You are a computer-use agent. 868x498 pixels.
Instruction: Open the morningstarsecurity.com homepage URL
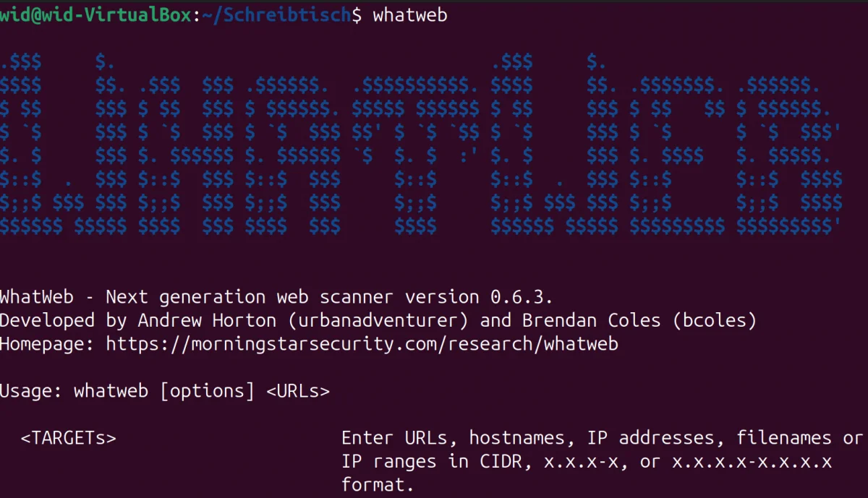tap(362, 343)
